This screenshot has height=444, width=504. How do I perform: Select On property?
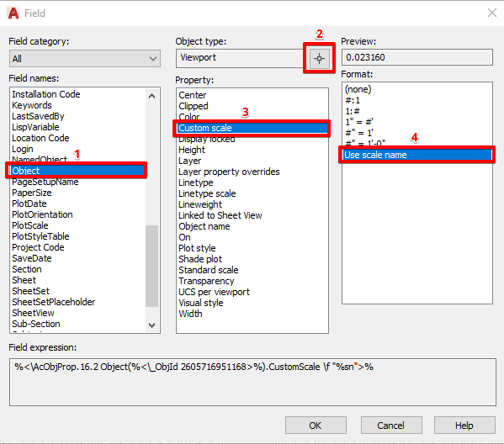(x=184, y=237)
